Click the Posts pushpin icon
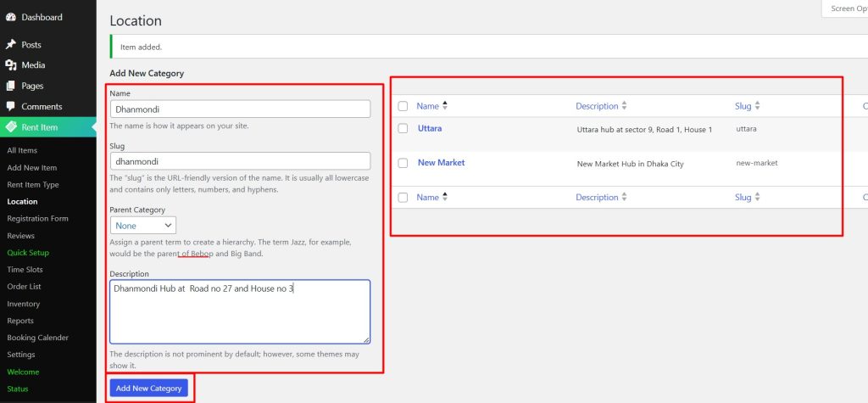Image resolution: width=868 pixels, height=403 pixels. point(11,45)
